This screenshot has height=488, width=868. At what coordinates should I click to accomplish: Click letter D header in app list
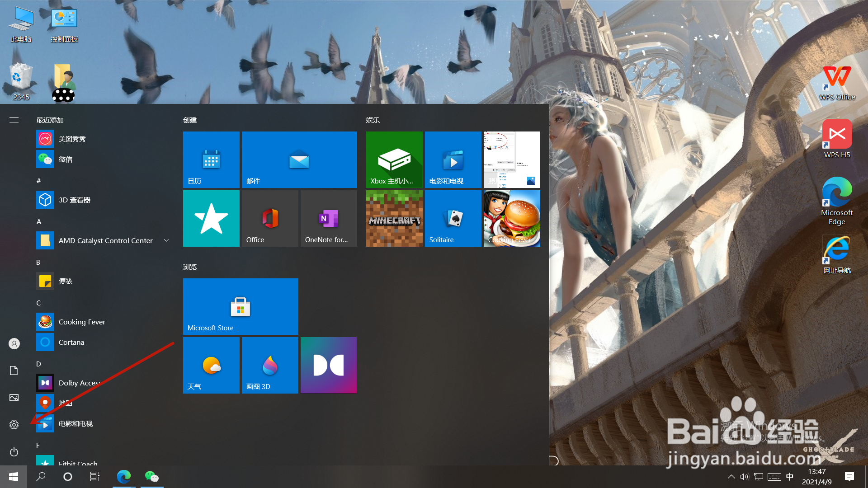point(38,364)
